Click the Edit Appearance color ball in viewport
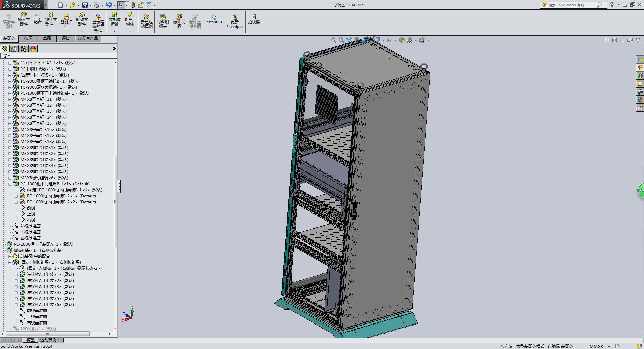The image size is (644, 349). (401, 40)
